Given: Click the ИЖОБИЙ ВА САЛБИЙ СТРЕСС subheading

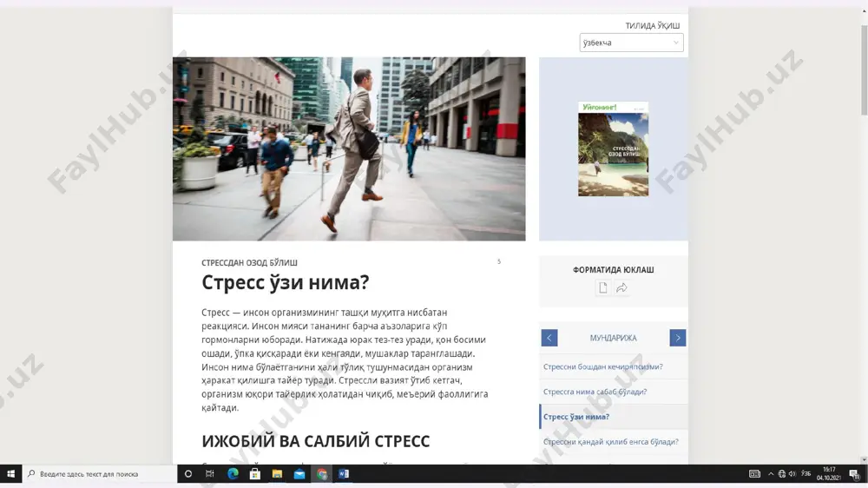Looking at the screenshot, I should [316, 441].
